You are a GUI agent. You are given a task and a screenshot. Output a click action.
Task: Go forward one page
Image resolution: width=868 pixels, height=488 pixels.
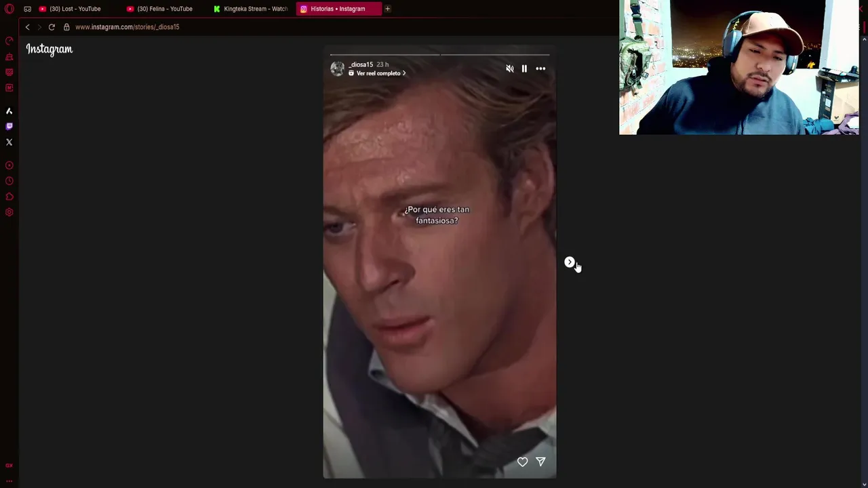click(x=39, y=27)
